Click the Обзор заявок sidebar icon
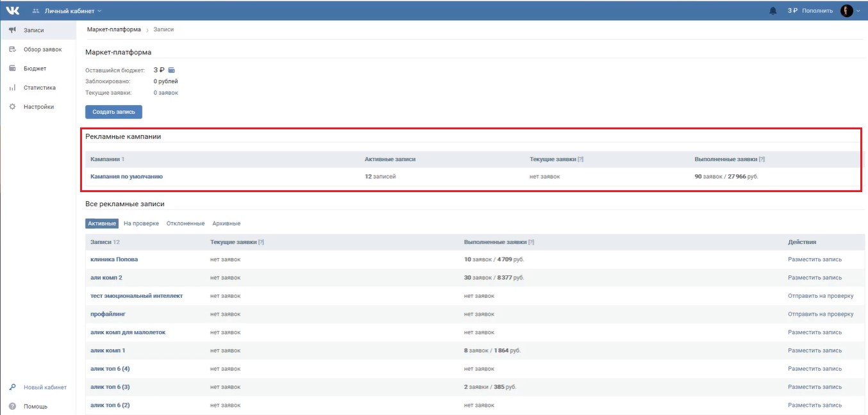The width and height of the screenshot is (868, 415). click(x=12, y=49)
